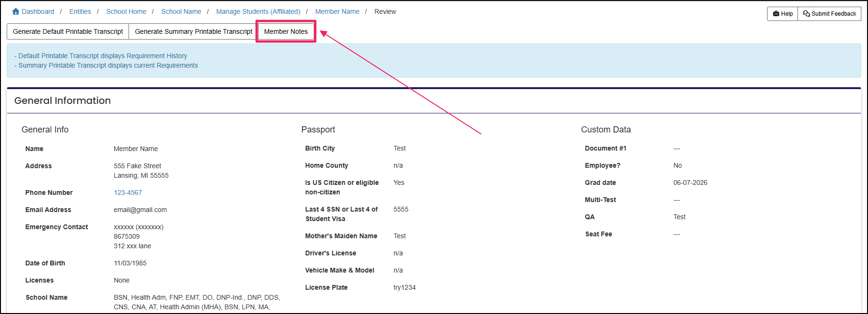Viewport: 868px width, 314px height.
Task: Click Generate Summary Printable Transcript button
Action: coord(193,31)
